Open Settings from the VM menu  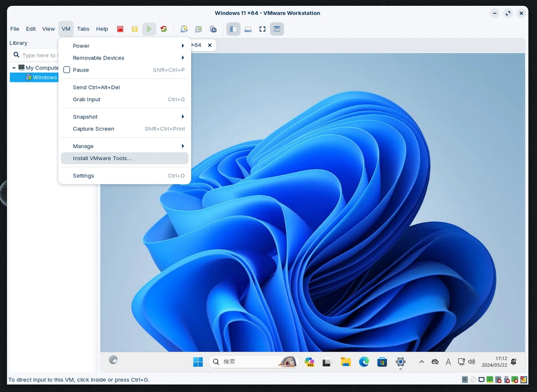pyautogui.click(x=124, y=176)
